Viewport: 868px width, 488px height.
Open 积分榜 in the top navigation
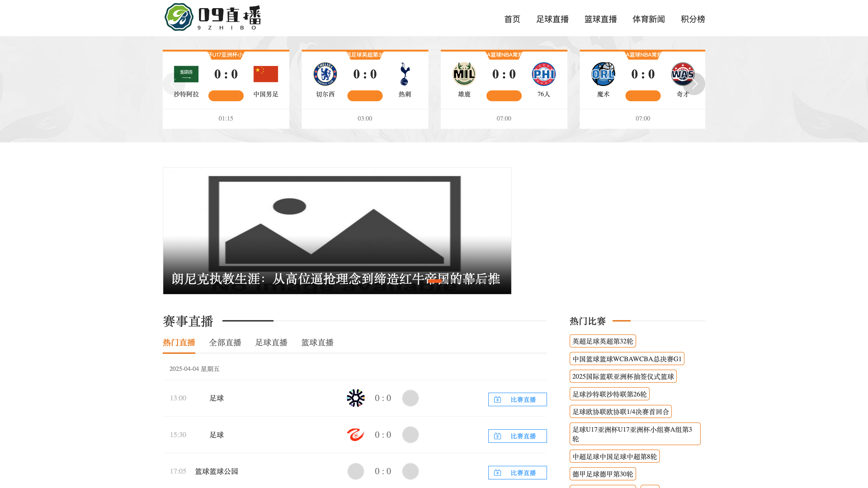click(x=693, y=19)
